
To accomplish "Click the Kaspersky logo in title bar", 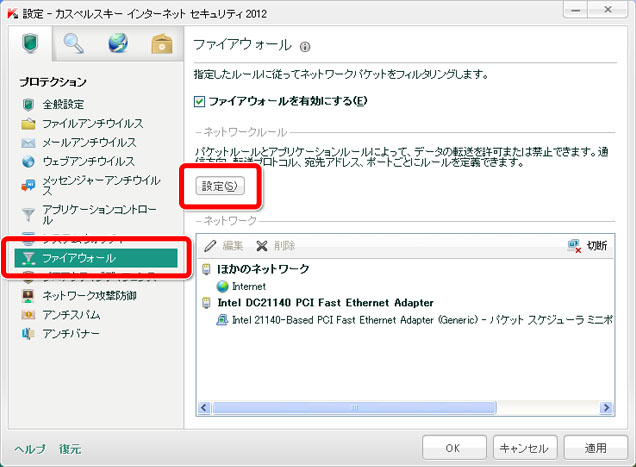I will tap(12, 13).
